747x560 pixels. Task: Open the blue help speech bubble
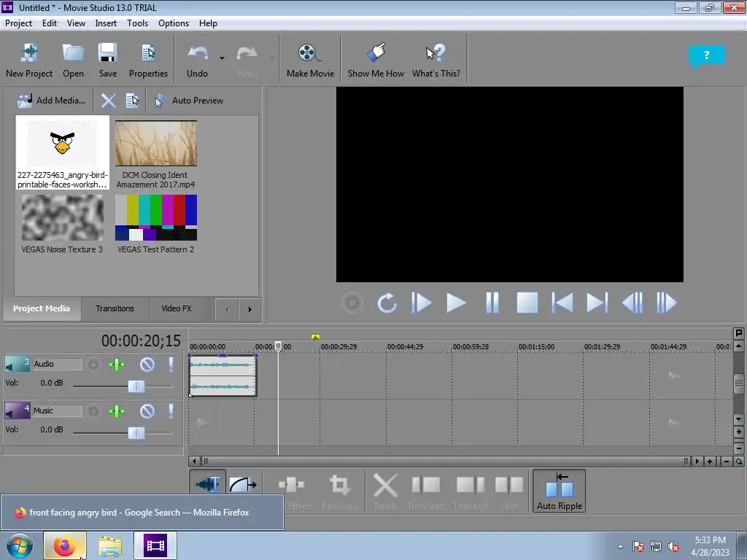pos(706,55)
